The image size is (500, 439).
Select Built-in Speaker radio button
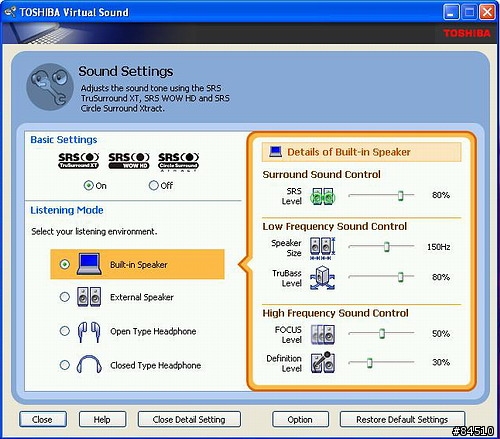(65, 264)
